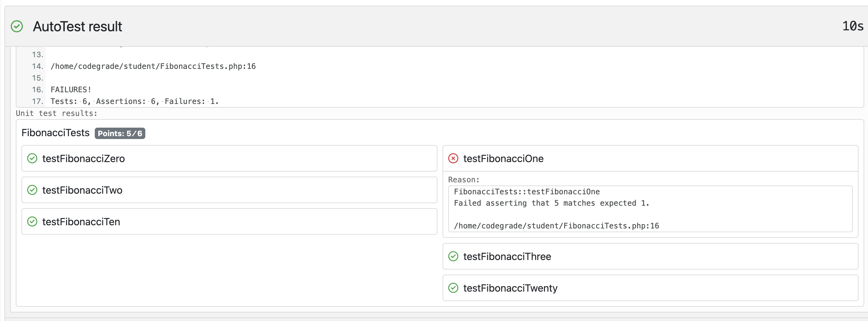Expand the testFibonacciTwenty test row
The height and width of the screenshot is (321, 868).
(650, 288)
